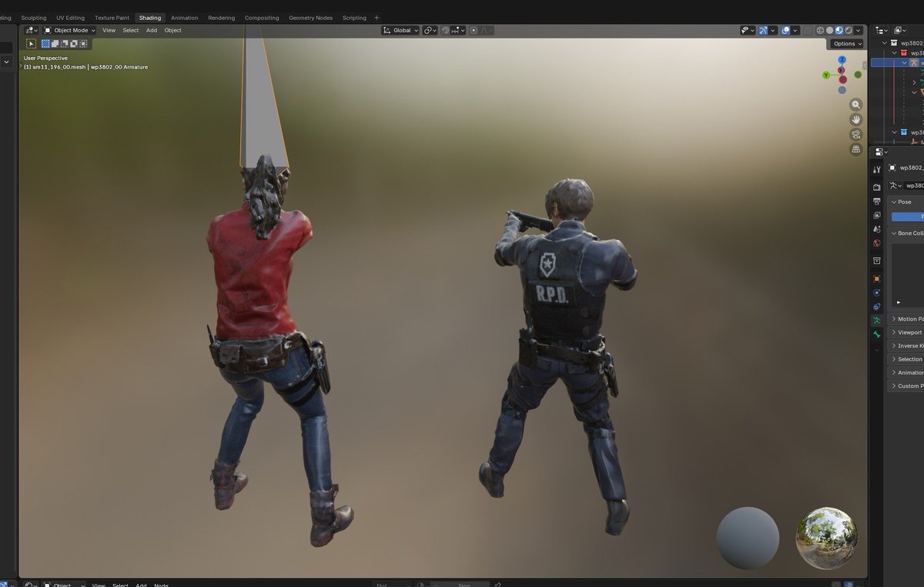This screenshot has height=587, width=924.
Task: Open the viewport Object menu
Action: (173, 30)
